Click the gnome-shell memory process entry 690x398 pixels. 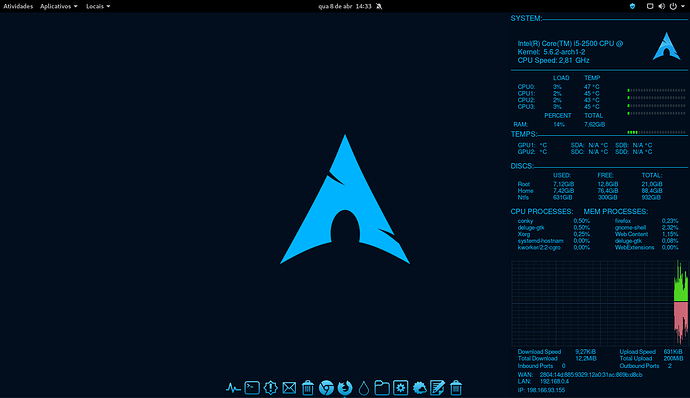[630, 228]
